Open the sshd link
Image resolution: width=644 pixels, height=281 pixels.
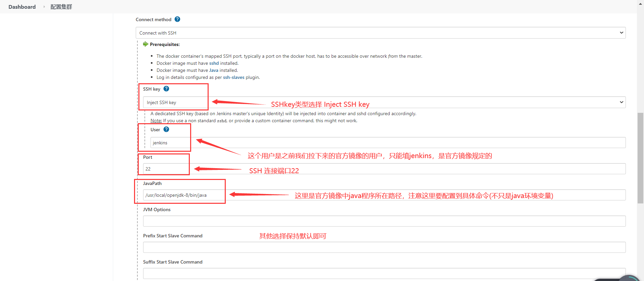coord(214,63)
